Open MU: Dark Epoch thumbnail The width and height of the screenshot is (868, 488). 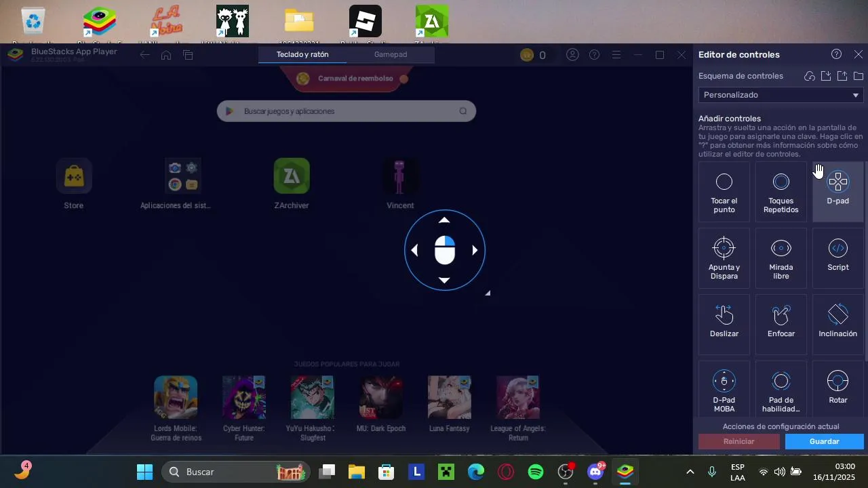point(381,397)
